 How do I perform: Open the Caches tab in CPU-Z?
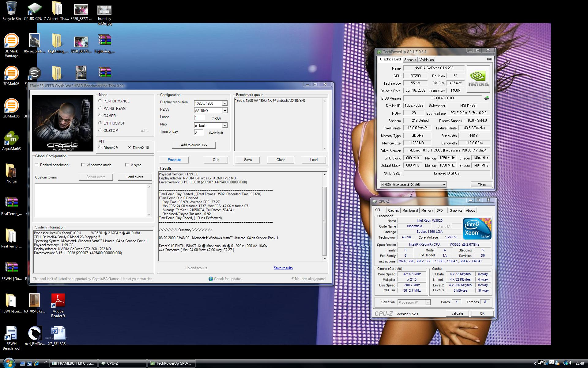pos(393,210)
